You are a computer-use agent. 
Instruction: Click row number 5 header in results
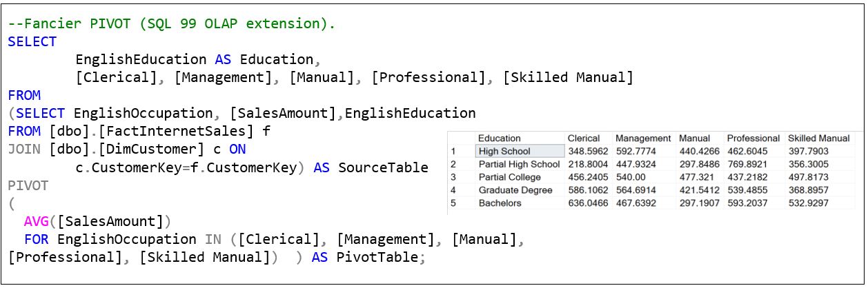[x=453, y=203]
